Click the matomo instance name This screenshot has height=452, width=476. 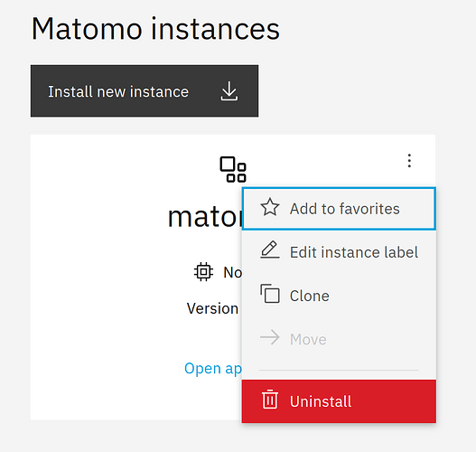[x=205, y=217]
